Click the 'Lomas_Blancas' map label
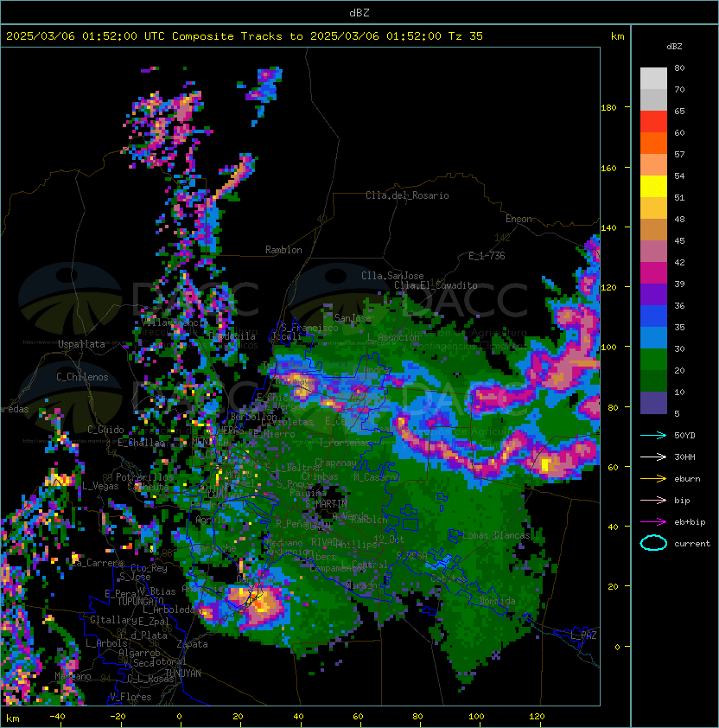719x728 pixels. tap(496, 535)
